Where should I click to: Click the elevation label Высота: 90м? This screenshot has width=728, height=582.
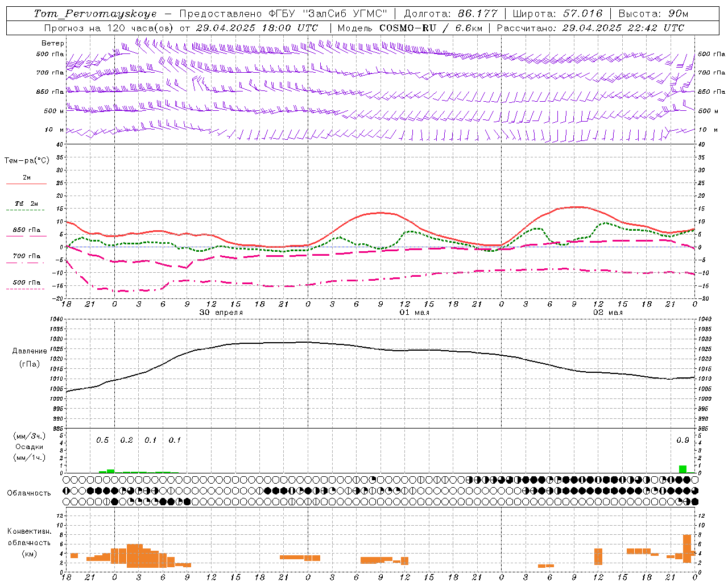[x=653, y=14]
